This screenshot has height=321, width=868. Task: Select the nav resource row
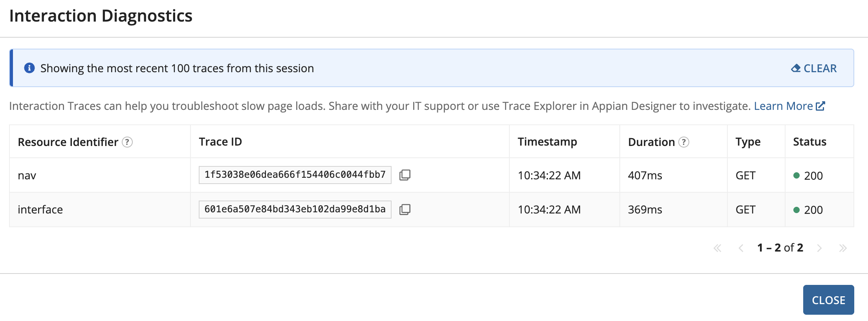(x=431, y=175)
